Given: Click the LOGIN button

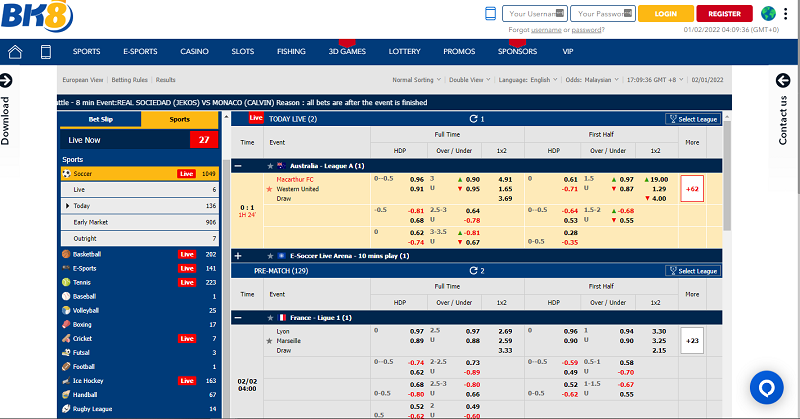Looking at the screenshot, I should point(666,14).
